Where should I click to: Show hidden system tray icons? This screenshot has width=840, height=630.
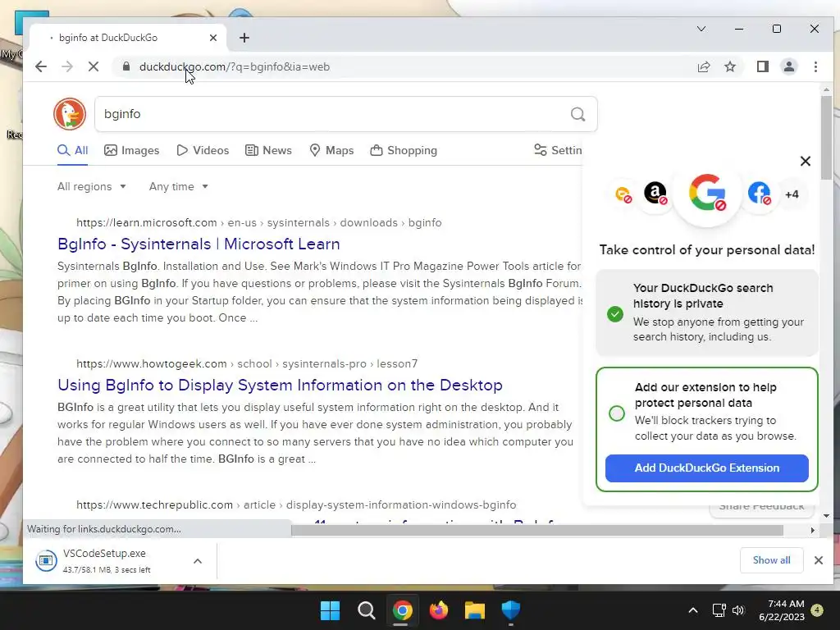[x=692, y=610]
